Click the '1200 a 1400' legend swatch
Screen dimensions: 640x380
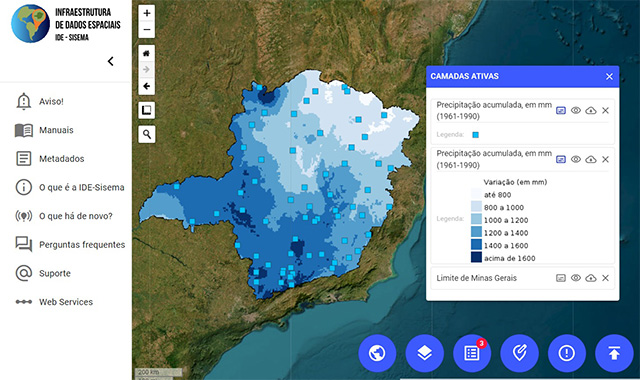point(476,232)
